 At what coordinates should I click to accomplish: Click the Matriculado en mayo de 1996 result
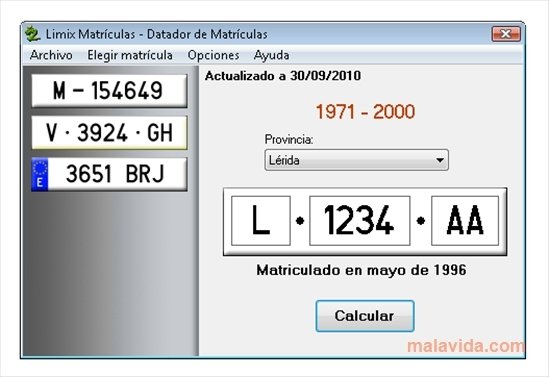pos(361,270)
